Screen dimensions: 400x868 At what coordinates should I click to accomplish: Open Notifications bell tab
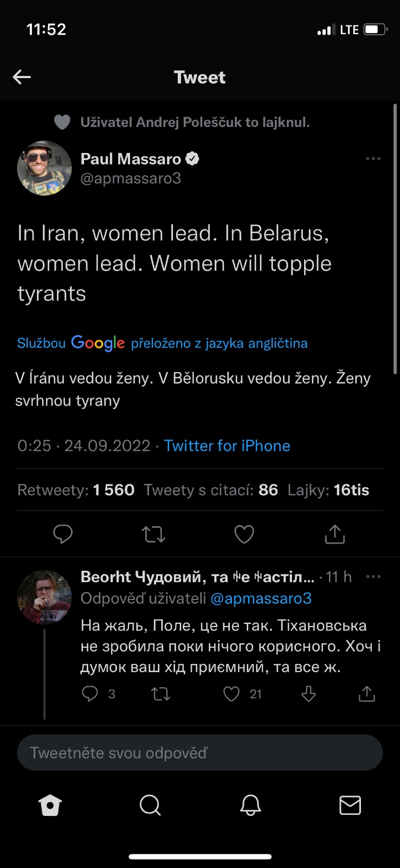pyautogui.click(x=250, y=806)
